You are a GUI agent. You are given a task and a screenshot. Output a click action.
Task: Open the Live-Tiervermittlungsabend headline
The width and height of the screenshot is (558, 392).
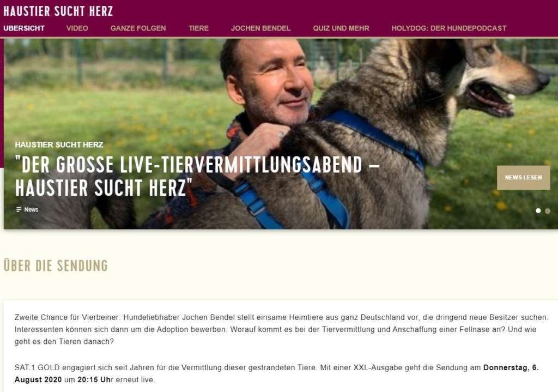point(197,176)
